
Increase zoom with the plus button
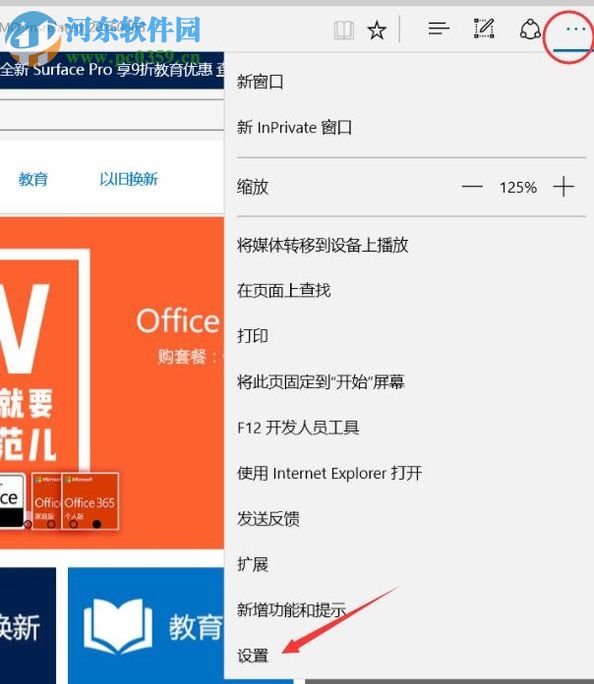click(x=563, y=187)
